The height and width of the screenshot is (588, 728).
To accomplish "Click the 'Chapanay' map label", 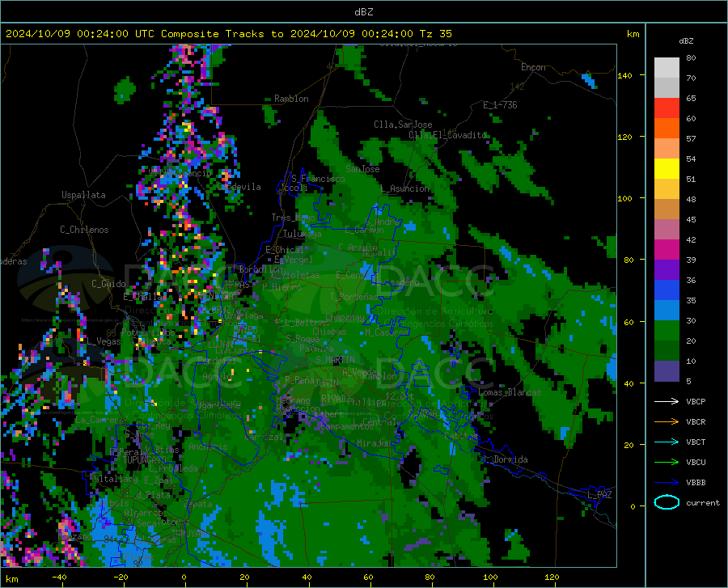I will (x=345, y=317).
